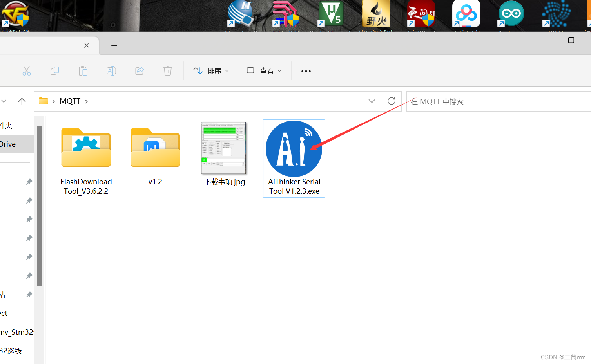
Task: Click the first pin icon in sidebar
Action: (29, 182)
